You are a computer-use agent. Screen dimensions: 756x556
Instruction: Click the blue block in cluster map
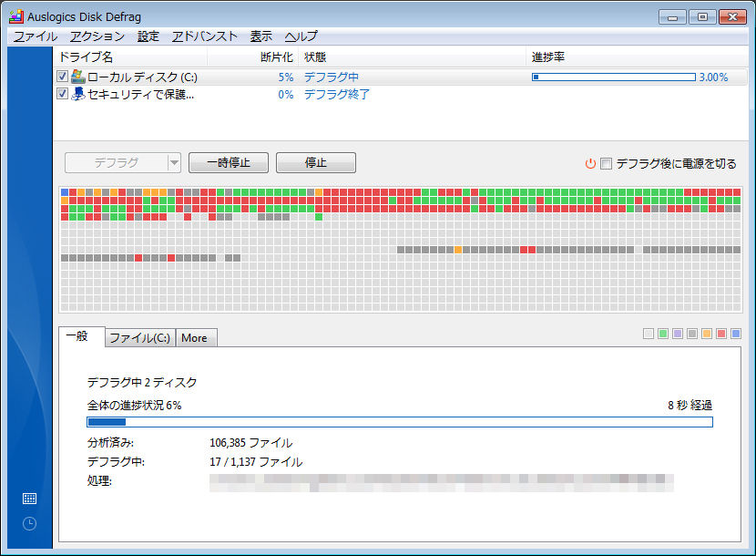point(65,192)
